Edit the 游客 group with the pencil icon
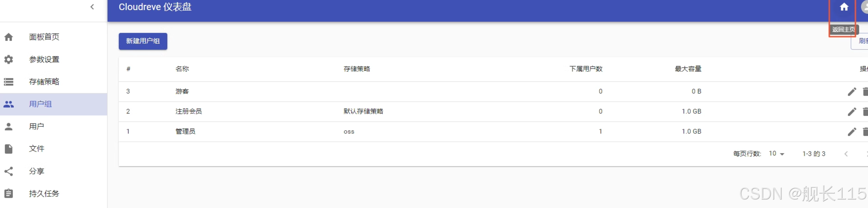 [852, 92]
